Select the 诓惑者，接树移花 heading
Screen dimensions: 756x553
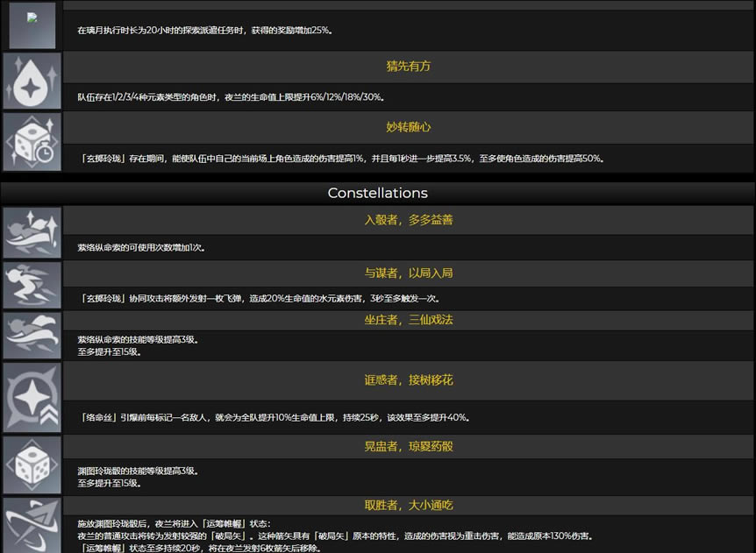408,380
